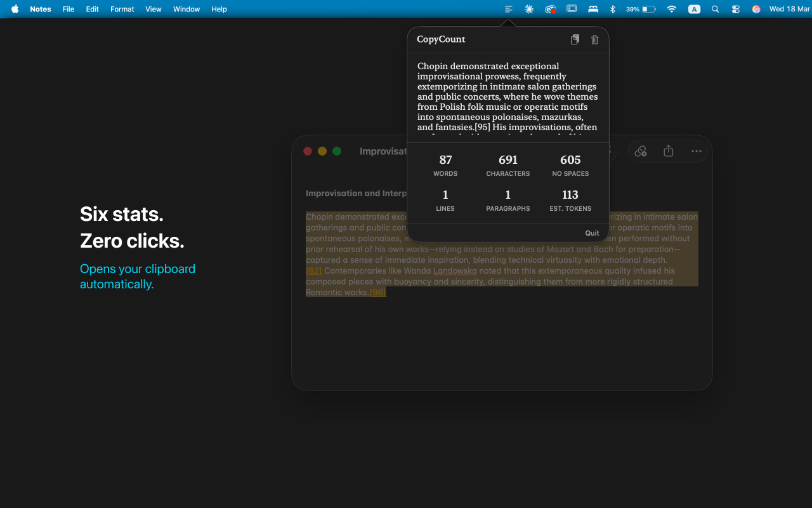The image size is (812, 508).
Task: Click the date Wed 18 Mar
Action: [x=789, y=9]
